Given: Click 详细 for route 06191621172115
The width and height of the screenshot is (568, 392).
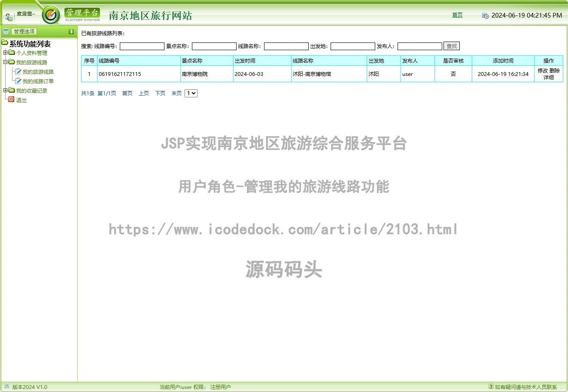Looking at the screenshot, I should tap(549, 77).
